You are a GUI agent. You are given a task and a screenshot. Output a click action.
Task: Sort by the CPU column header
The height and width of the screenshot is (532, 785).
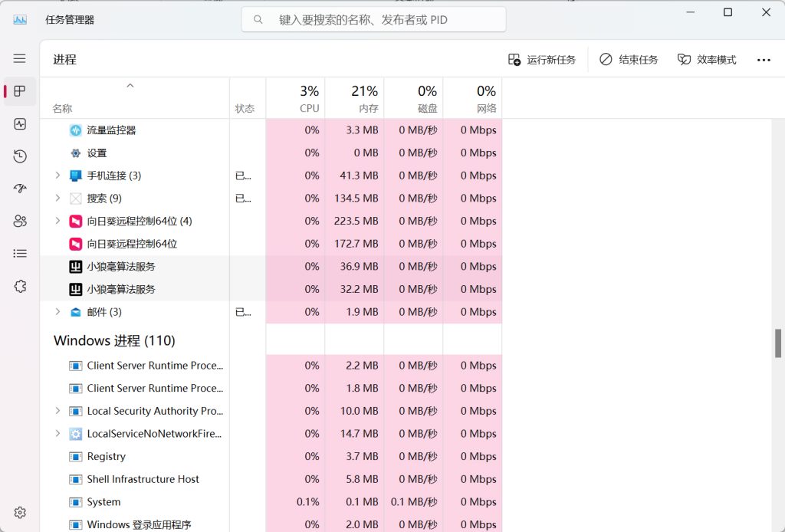[x=295, y=98]
